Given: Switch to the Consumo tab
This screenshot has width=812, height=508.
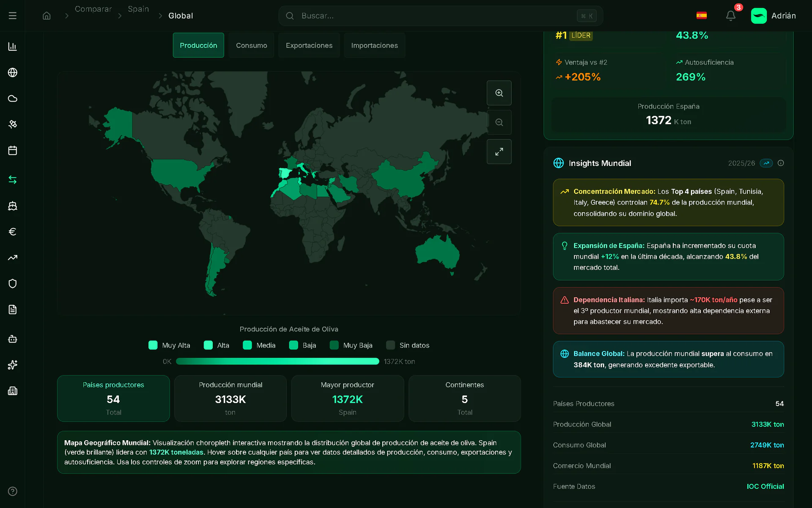Looking at the screenshot, I should click(x=251, y=45).
